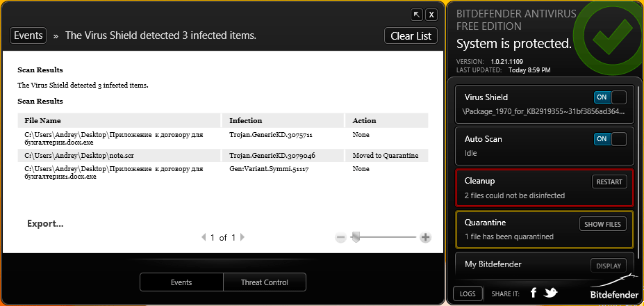The image size is (644, 306).
Task: Click the detach window arrow icon
Action: click(417, 14)
